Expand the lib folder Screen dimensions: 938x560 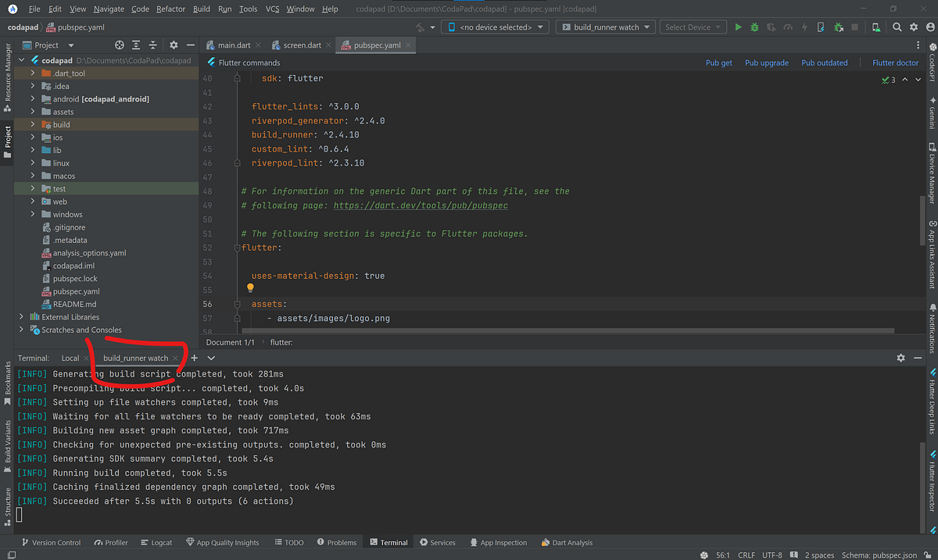(x=32, y=149)
